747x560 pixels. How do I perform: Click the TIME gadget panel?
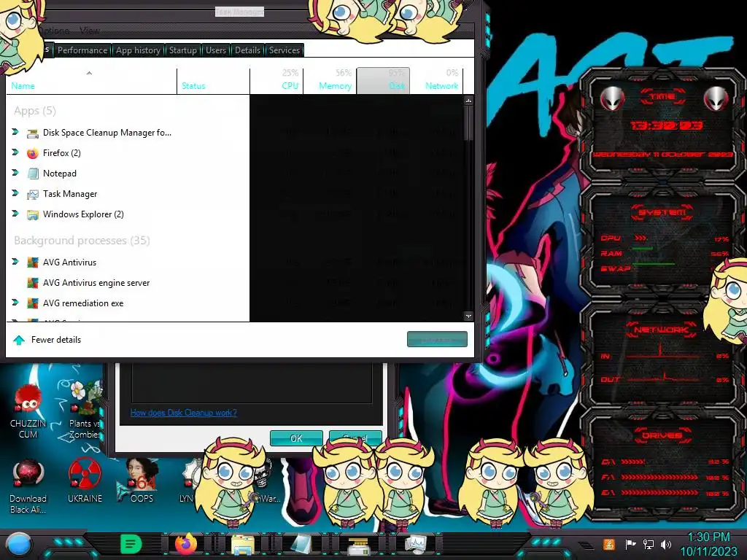pos(662,125)
